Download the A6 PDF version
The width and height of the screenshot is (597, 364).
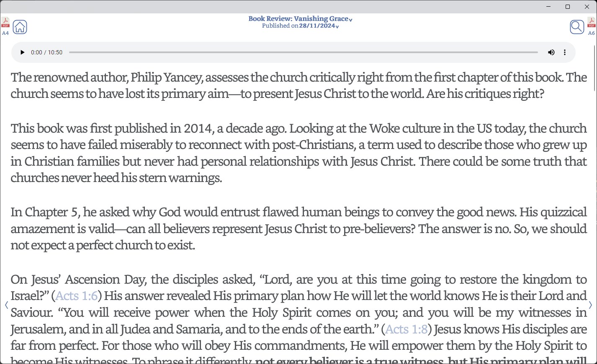(x=591, y=26)
